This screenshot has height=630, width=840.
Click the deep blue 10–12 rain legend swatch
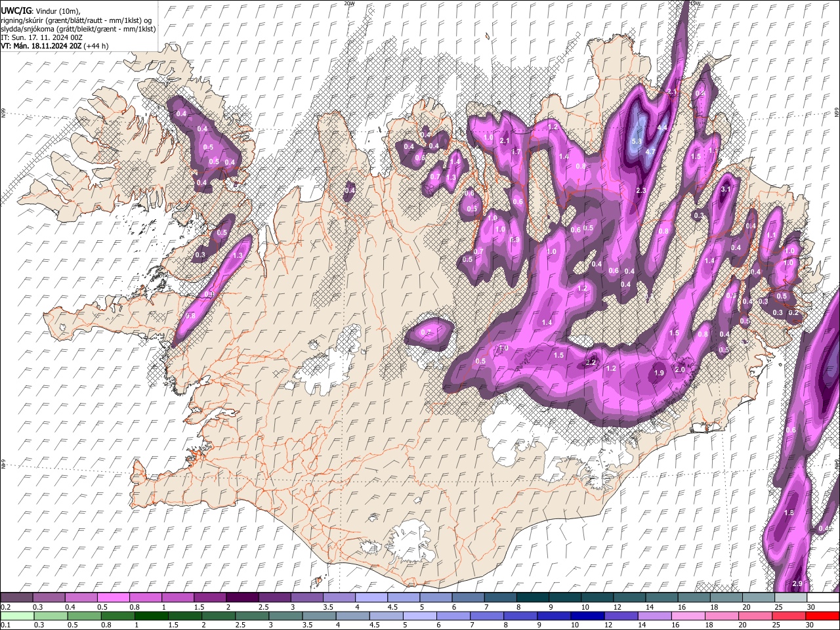pos(588,616)
